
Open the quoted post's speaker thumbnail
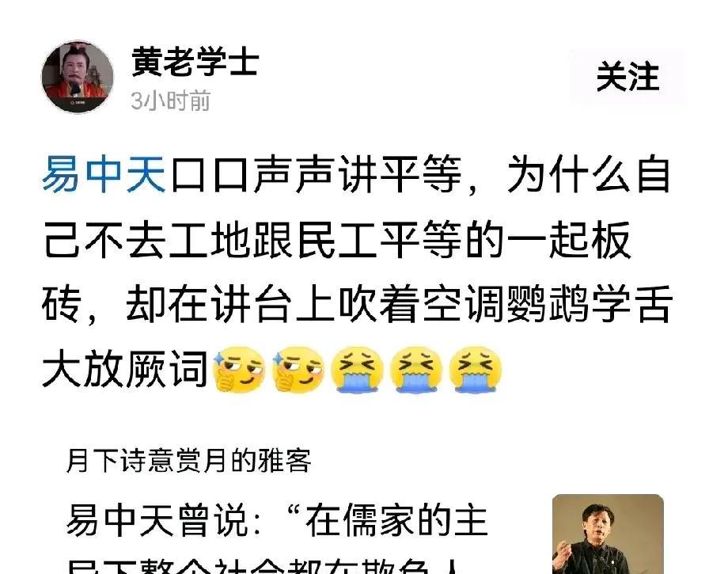608,534
